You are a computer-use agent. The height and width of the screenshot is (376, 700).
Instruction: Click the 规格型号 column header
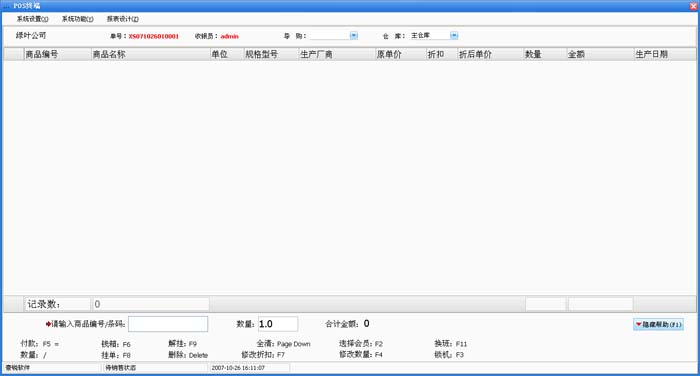(271, 54)
